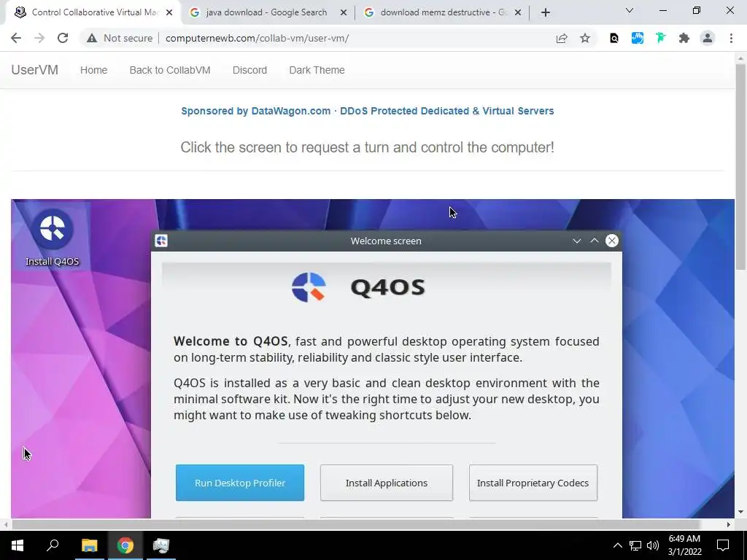Open the Chrome tab search dropdown arrow
Viewport: 747px width, 560px height.
point(630,10)
